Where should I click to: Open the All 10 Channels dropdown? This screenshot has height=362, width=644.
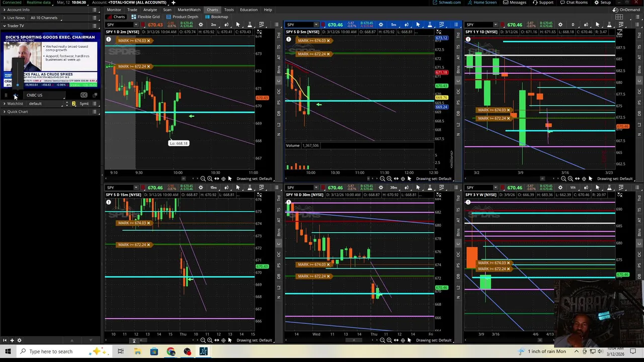tap(46, 18)
